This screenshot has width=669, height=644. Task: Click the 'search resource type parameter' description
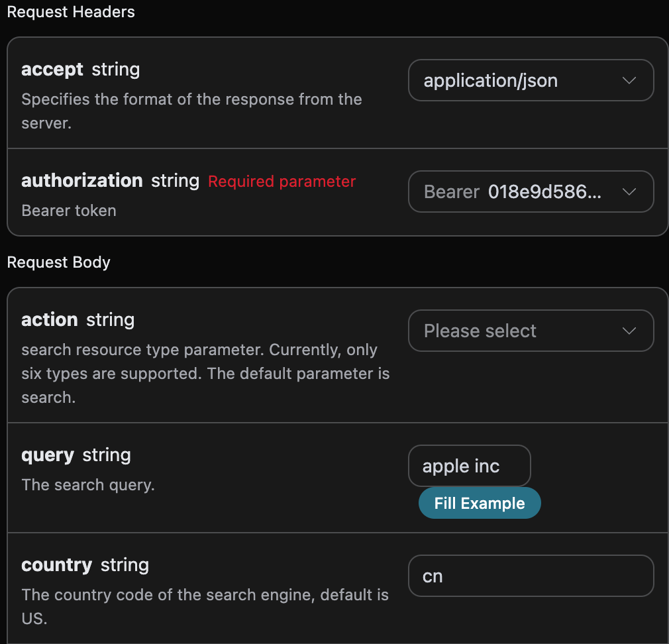click(x=205, y=374)
